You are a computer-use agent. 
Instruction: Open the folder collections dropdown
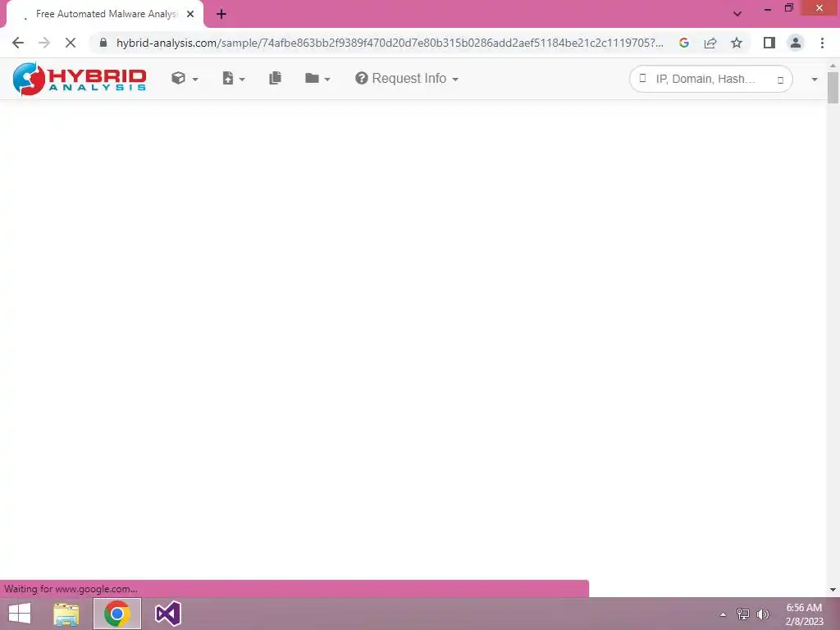click(x=317, y=78)
